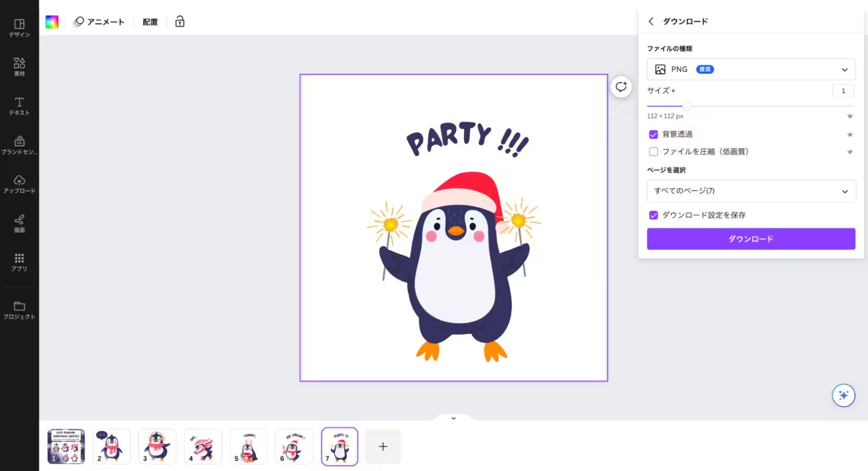Open the 配置 (Position) menu

pyautogui.click(x=150, y=22)
